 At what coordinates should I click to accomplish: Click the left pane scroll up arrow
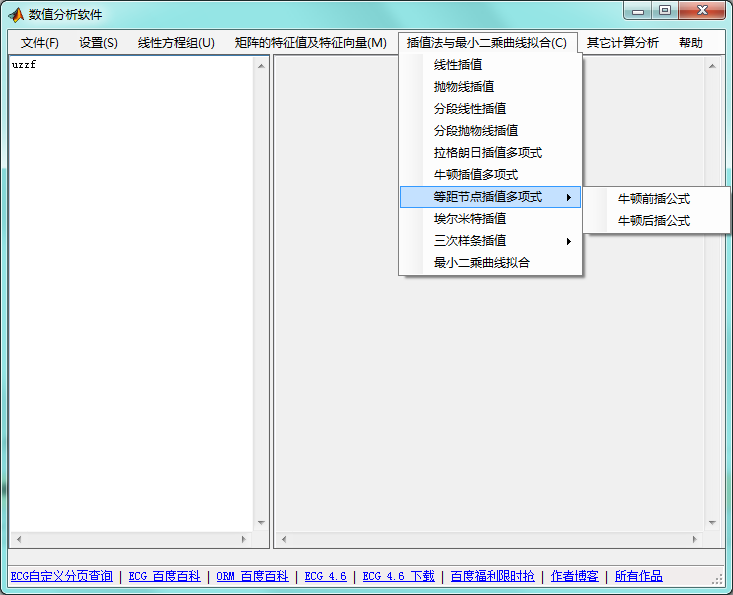coord(261,66)
